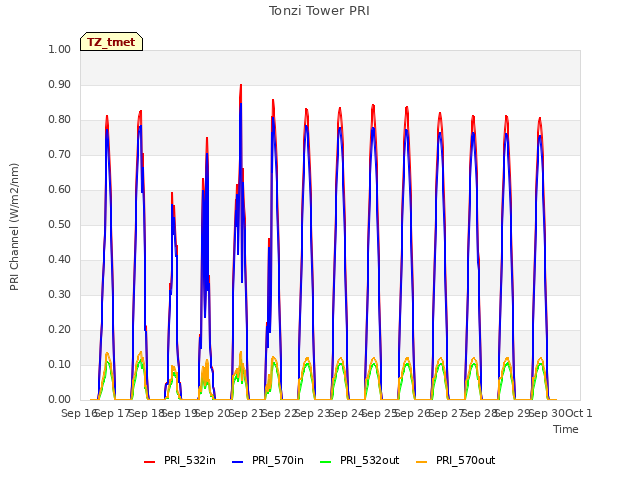This screenshot has width=640, height=480.
Task: Click the PRI Channel (W/m2/nm) axis label
Action: (14, 227)
